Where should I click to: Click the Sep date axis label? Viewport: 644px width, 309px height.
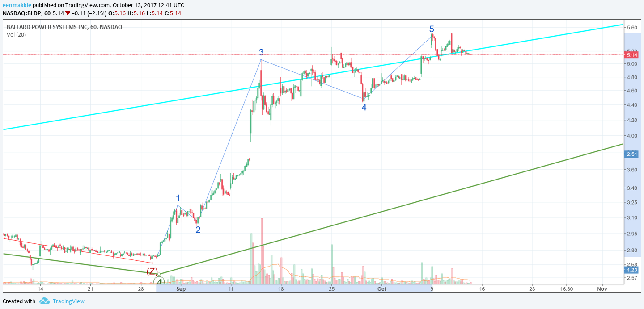[181, 289]
